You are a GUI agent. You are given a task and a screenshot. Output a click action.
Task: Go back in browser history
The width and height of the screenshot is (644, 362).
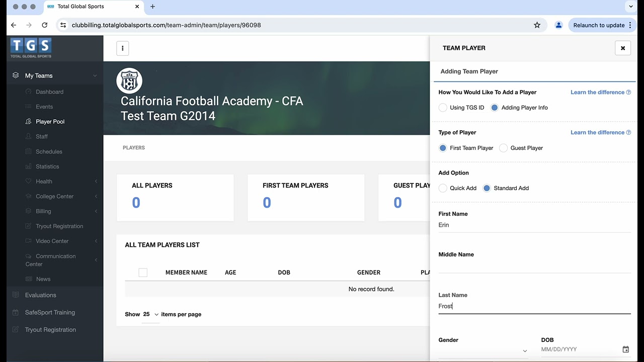[x=14, y=25]
